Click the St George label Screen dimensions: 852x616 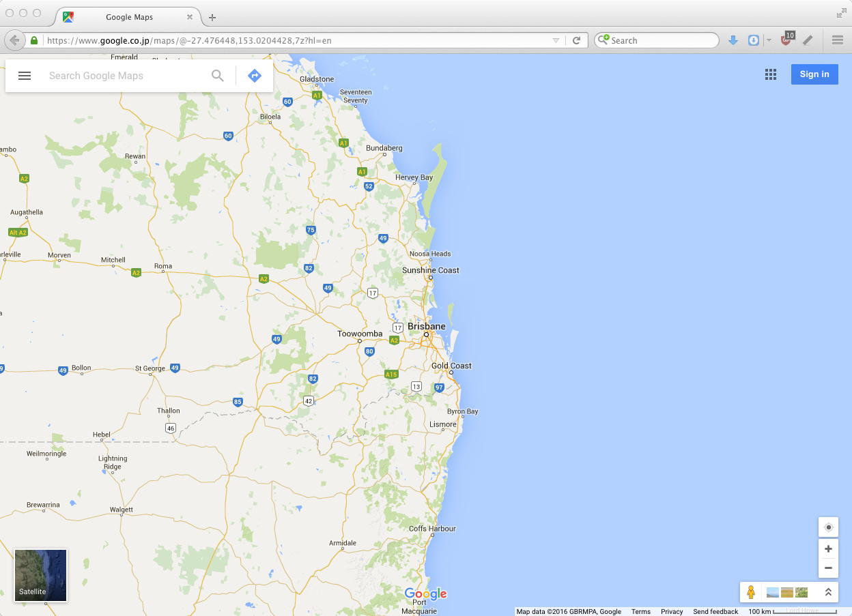click(150, 368)
